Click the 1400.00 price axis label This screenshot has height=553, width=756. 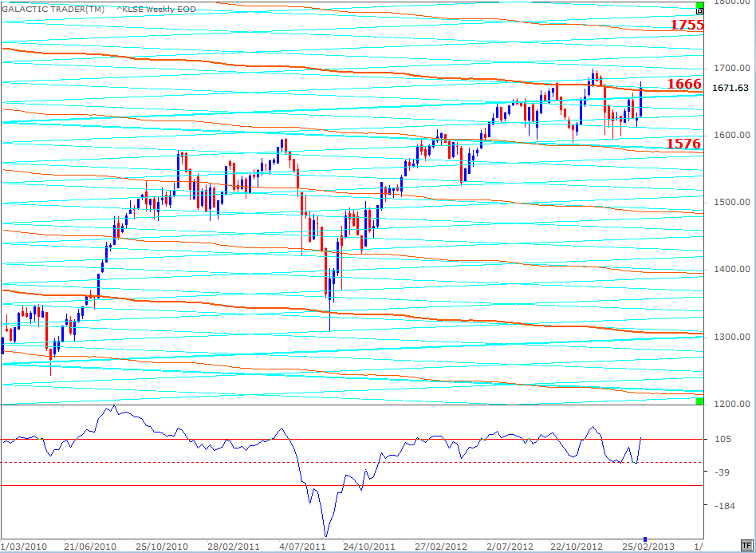pyautogui.click(x=730, y=269)
